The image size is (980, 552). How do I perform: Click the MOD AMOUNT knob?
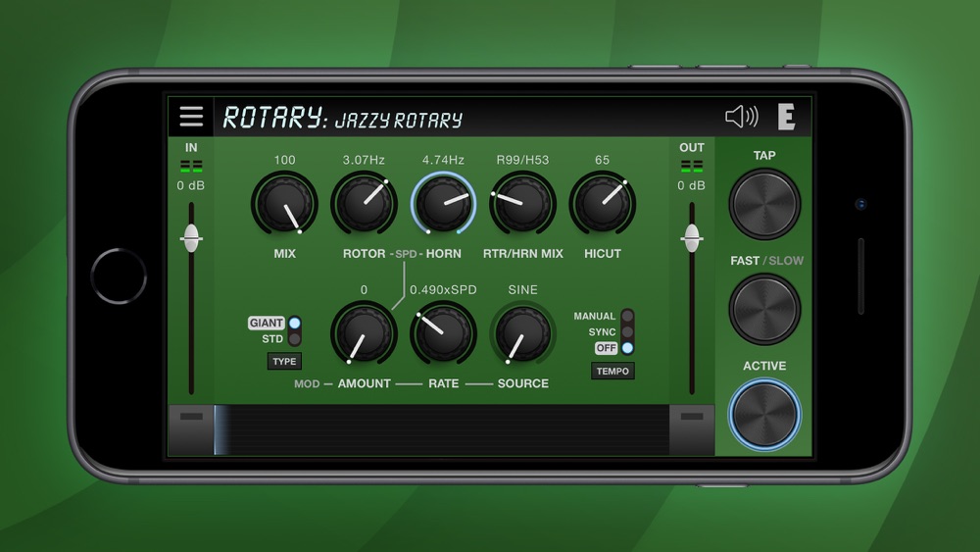[364, 333]
